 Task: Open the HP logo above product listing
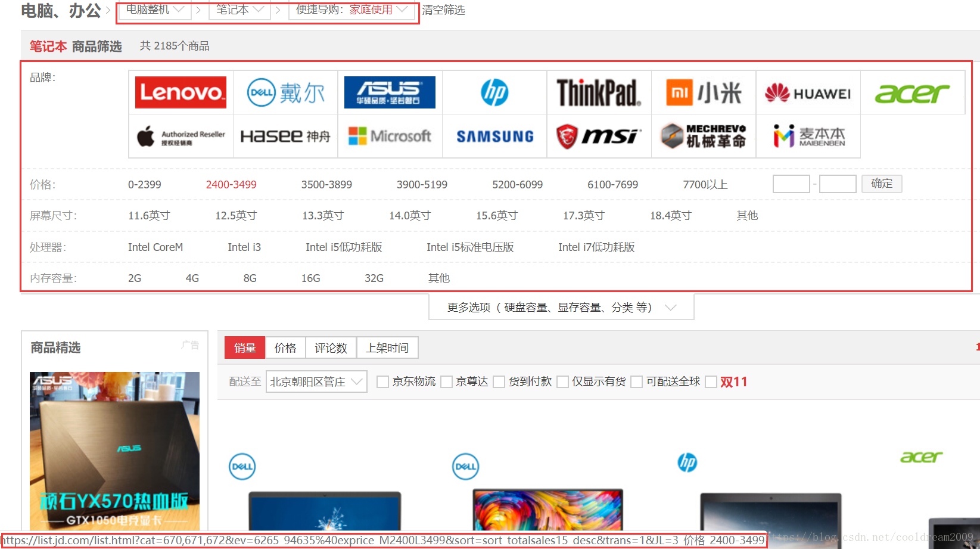[687, 462]
